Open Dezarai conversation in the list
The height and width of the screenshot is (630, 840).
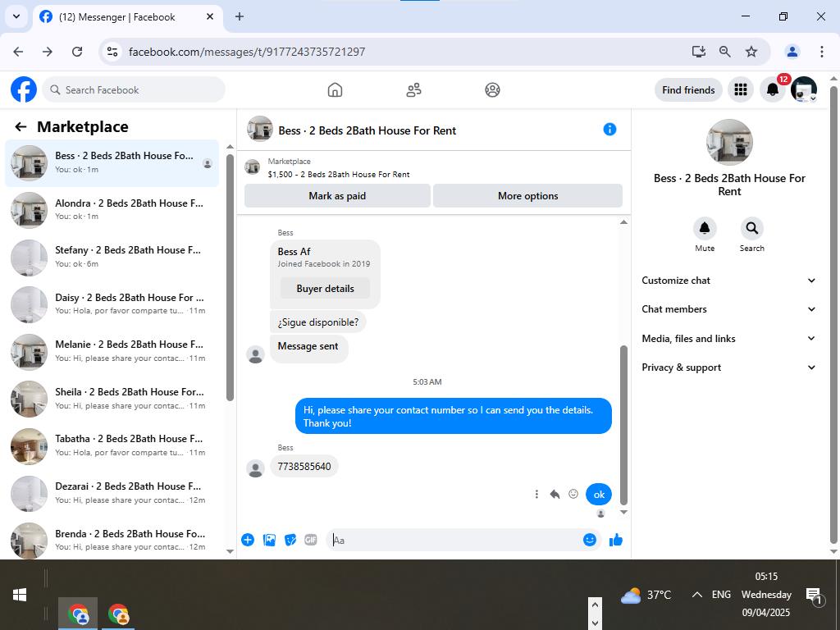coord(112,493)
